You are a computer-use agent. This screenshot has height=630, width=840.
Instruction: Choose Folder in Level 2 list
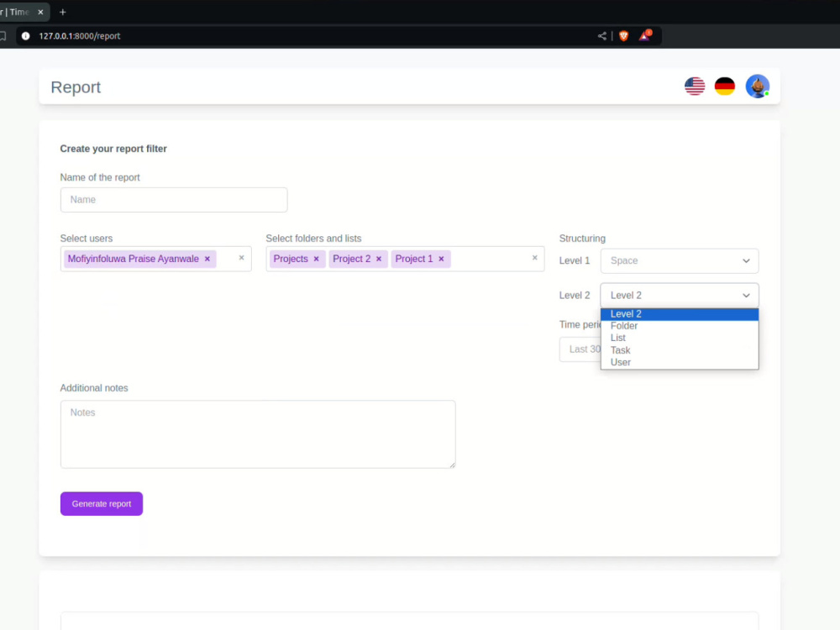point(680,326)
